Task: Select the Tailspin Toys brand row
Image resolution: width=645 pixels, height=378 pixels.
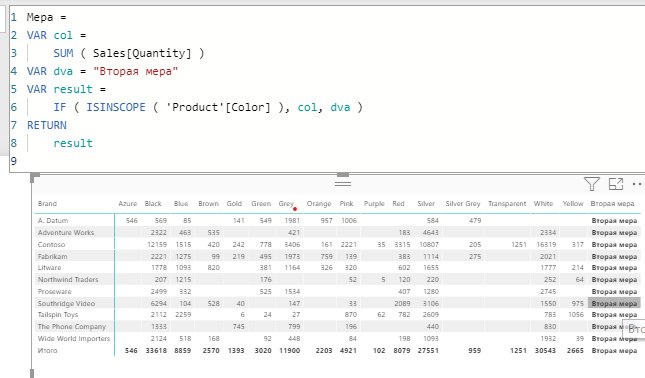Action: point(58,315)
